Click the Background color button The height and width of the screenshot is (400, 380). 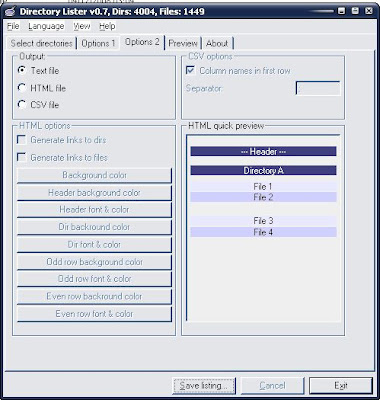(x=95, y=175)
